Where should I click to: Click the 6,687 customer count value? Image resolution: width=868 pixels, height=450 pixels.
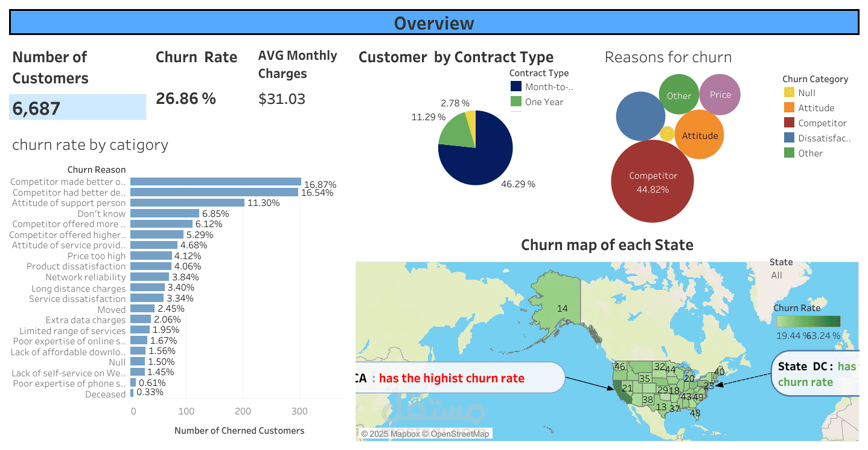pos(36,108)
